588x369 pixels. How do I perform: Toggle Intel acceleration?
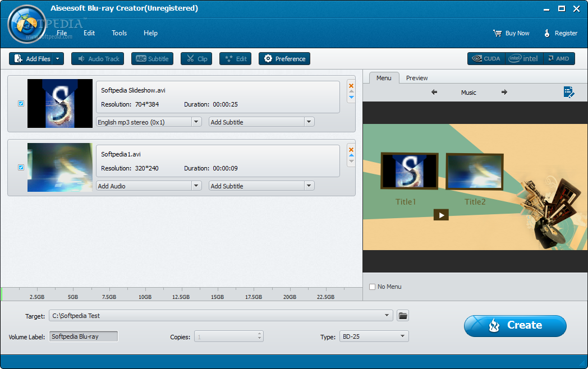coord(524,58)
